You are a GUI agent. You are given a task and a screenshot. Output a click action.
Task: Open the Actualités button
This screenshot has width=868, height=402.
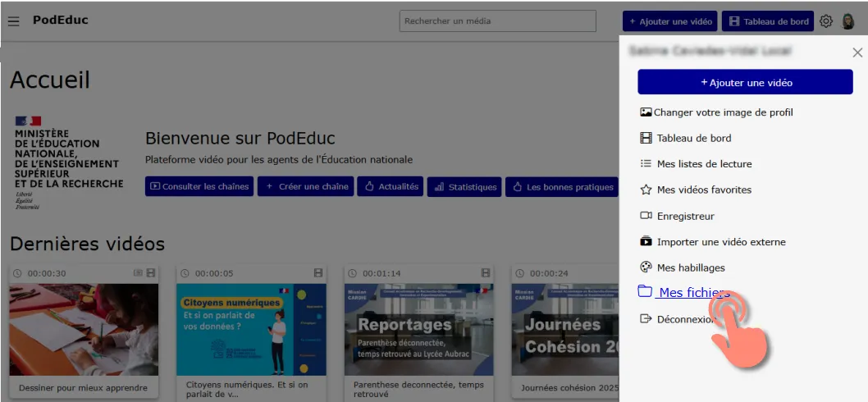pyautogui.click(x=391, y=186)
